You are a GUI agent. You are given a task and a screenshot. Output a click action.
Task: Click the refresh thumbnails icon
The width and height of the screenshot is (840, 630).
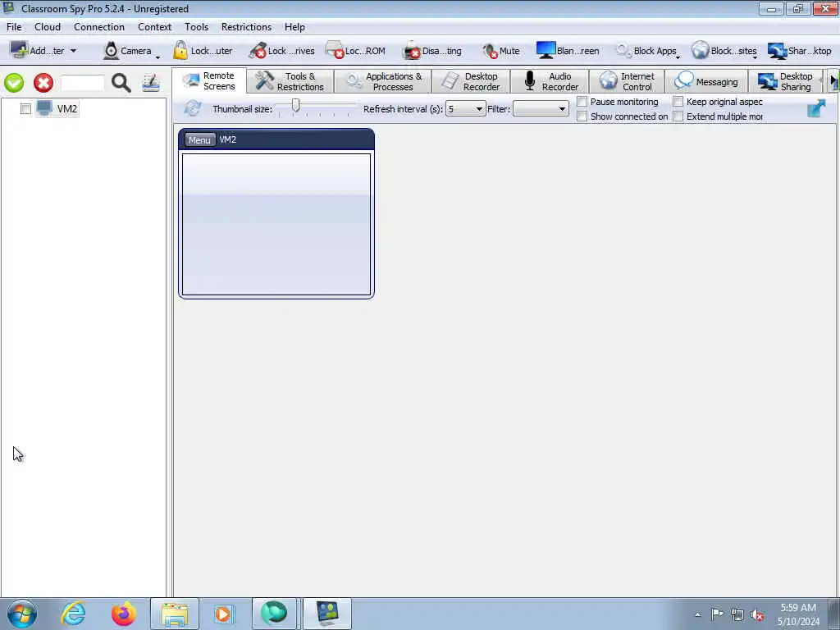pyautogui.click(x=192, y=108)
